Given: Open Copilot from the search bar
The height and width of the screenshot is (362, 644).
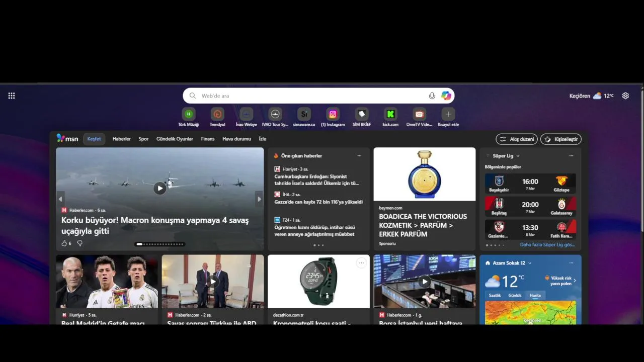Looking at the screenshot, I should (446, 96).
